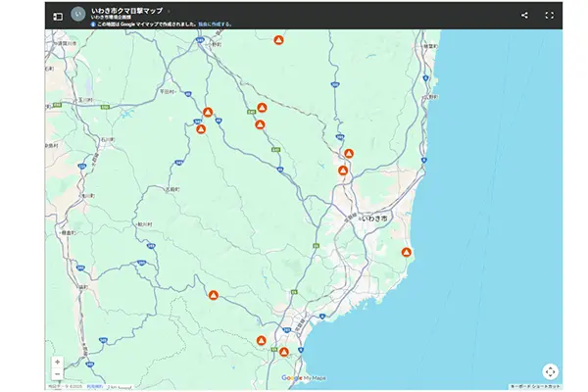Share the bear sighting map
Viewport: 588px width, 392px height.
(524, 16)
